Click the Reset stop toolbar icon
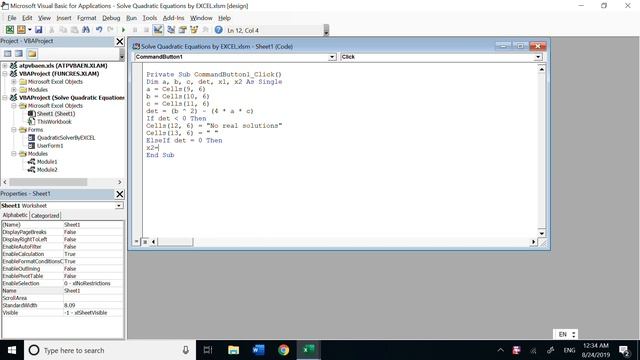640x360 pixels. (146, 30)
